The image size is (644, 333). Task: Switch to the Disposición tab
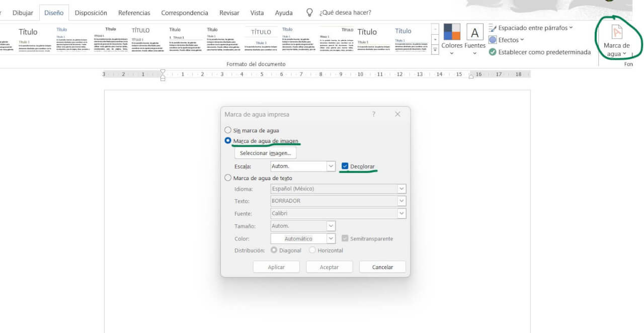coord(91,13)
